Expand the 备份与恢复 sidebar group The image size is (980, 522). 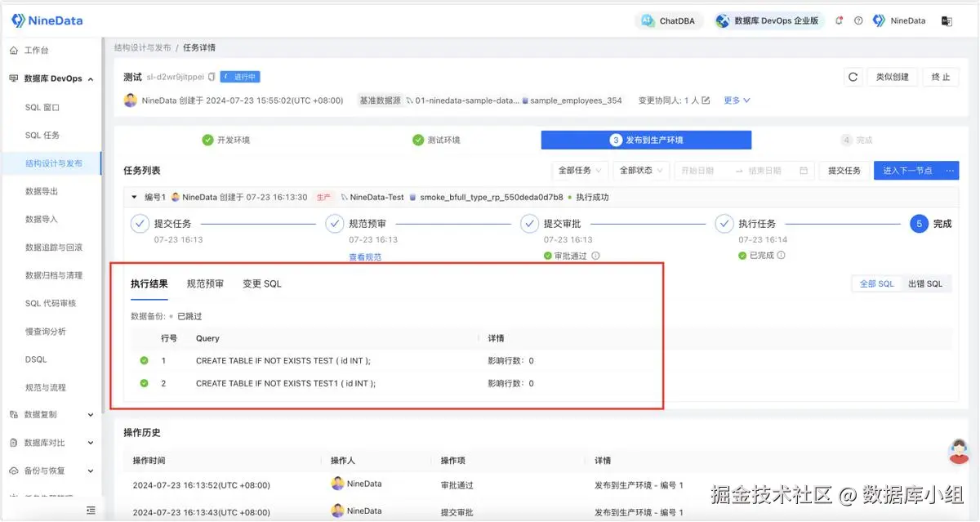click(x=51, y=471)
